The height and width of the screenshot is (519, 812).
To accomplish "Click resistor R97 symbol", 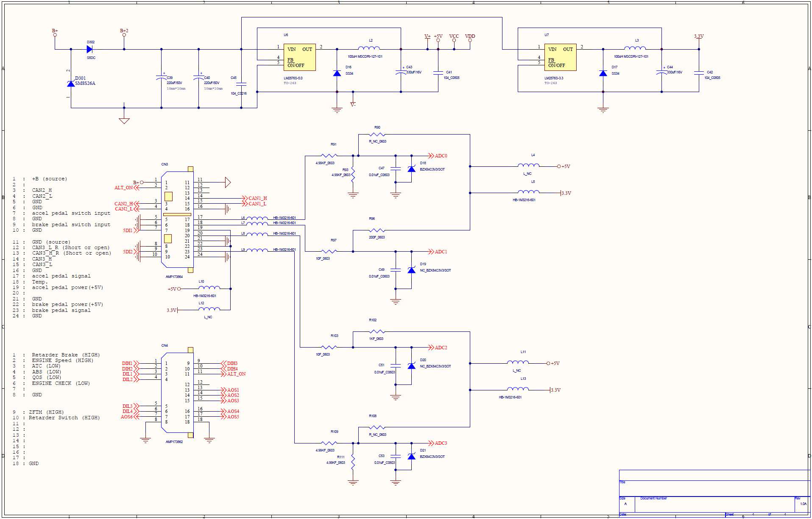I will click(329, 252).
